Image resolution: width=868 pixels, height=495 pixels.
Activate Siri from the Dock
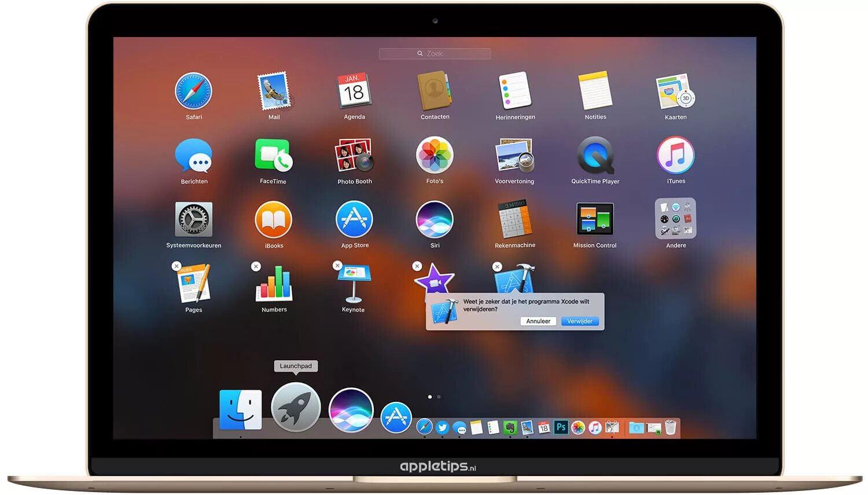coord(351,410)
